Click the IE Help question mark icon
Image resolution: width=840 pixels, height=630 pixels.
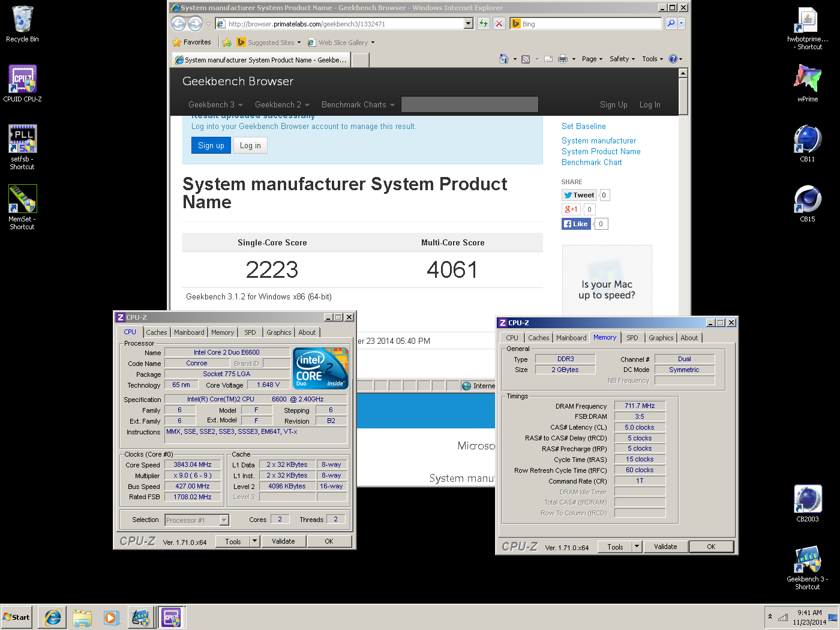pos(673,59)
